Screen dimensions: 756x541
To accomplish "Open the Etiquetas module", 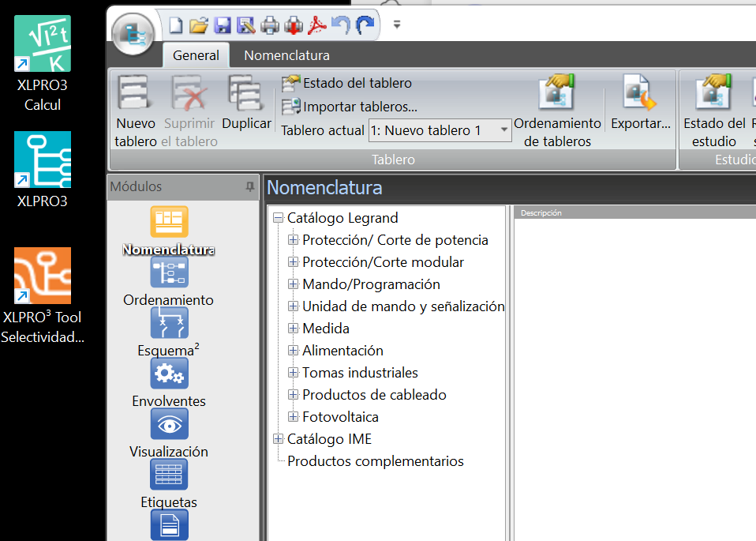I will coord(169,485).
